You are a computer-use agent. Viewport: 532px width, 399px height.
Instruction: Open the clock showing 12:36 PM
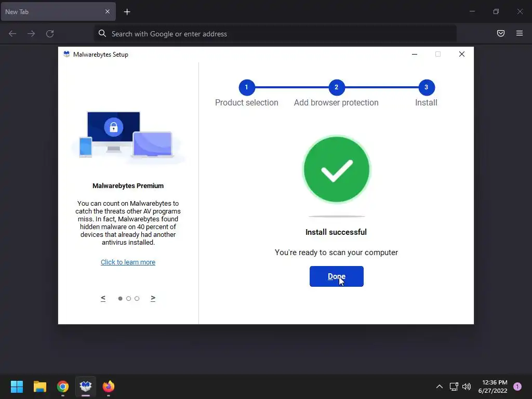493,387
